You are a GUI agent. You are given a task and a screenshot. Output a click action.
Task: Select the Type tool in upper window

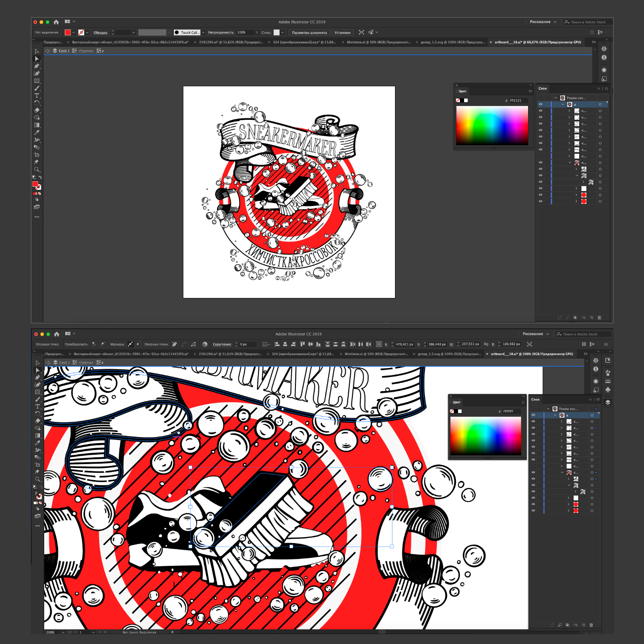37,95
